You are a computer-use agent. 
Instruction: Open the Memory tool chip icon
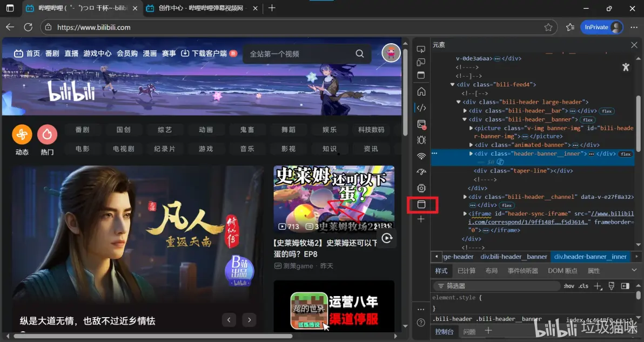pyautogui.click(x=421, y=188)
